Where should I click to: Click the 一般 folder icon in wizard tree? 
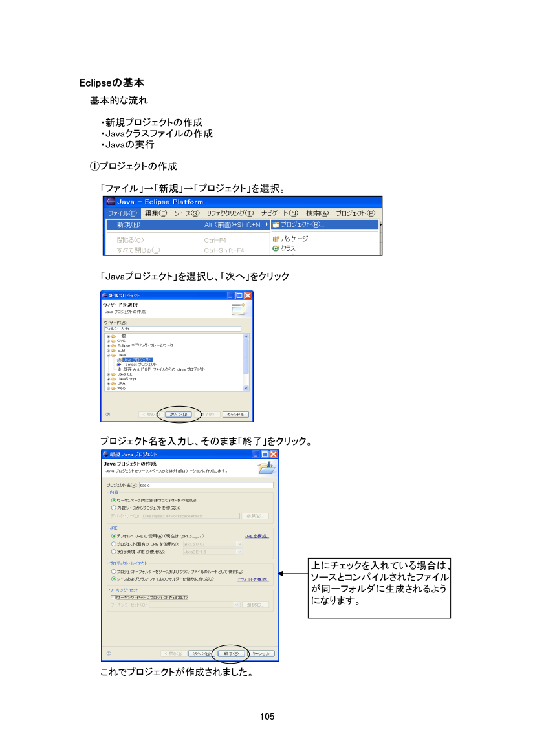click(x=113, y=336)
